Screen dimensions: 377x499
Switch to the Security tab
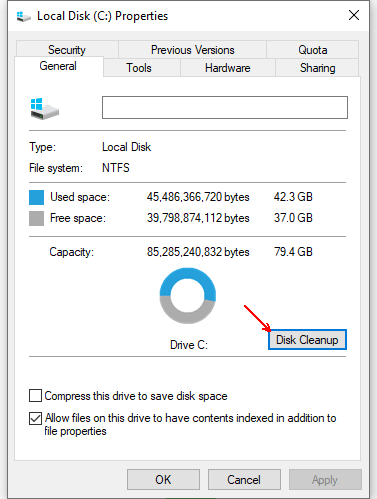67,50
